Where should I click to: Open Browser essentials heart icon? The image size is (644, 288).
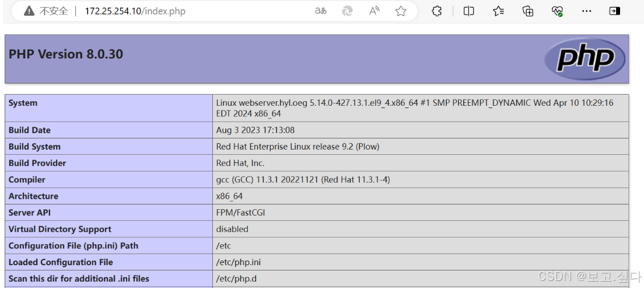click(x=557, y=11)
